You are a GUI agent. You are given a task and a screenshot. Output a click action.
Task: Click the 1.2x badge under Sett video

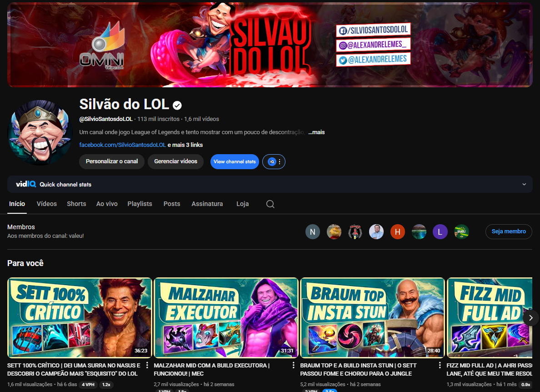coord(106,384)
